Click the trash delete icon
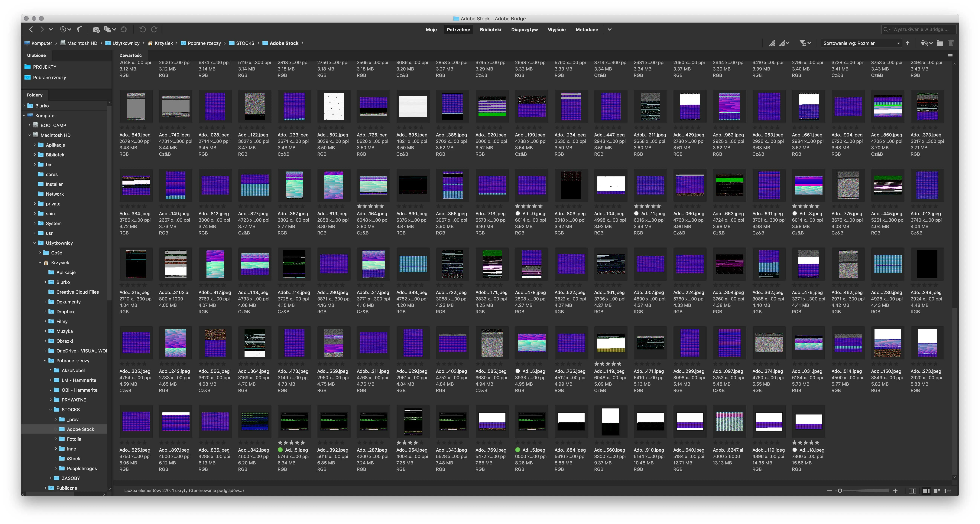Screen dimensions: 980x524 [951, 43]
